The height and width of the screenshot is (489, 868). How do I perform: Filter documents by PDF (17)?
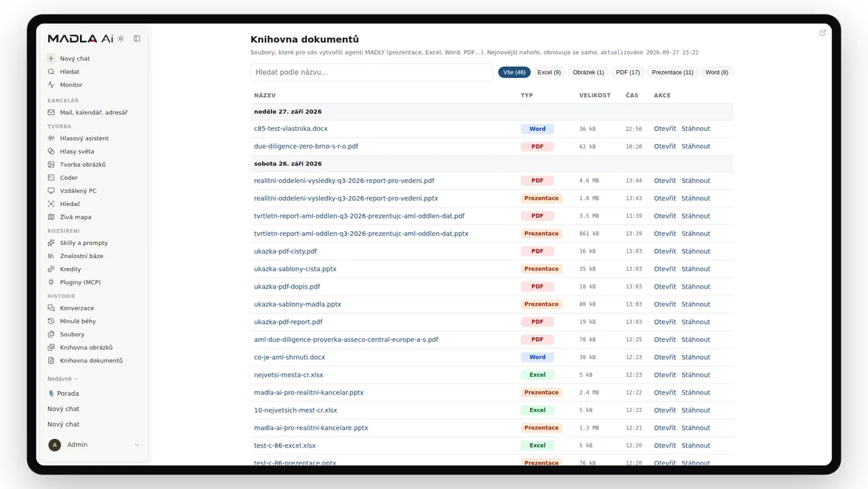(627, 73)
